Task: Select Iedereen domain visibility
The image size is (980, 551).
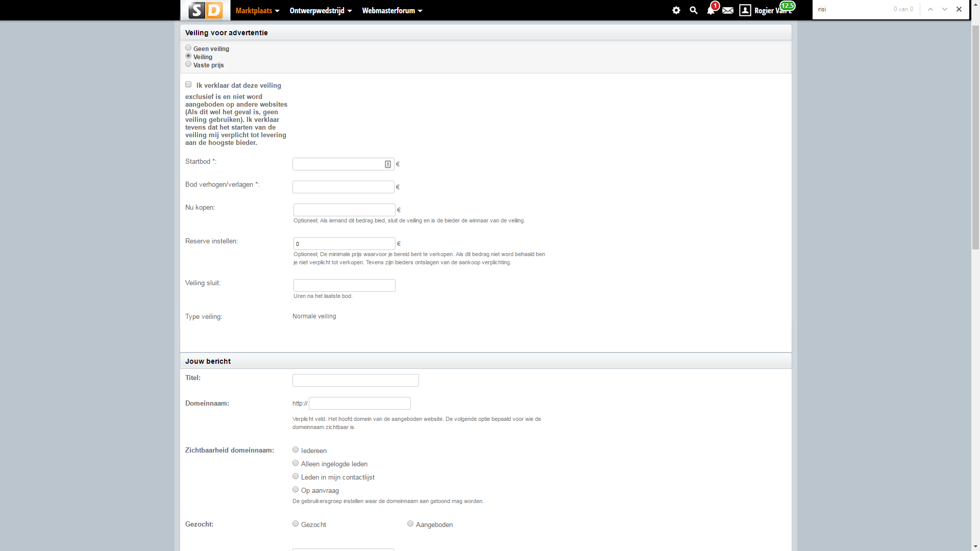Action: click(x=296, y=450)
